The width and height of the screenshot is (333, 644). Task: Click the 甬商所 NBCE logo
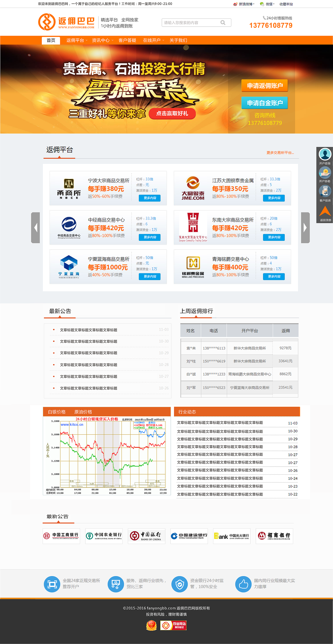tap(69, 189)
